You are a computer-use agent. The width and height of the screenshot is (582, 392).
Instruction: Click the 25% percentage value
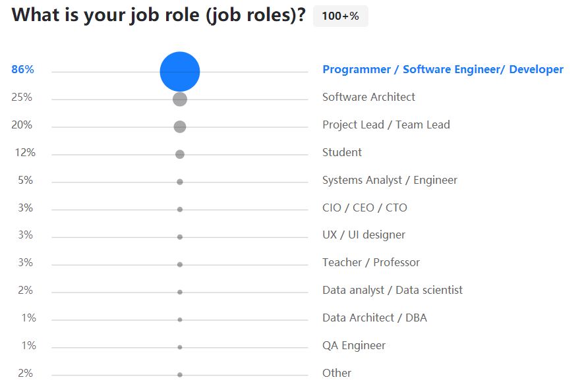pyautogui.click(x=22, y=97)
